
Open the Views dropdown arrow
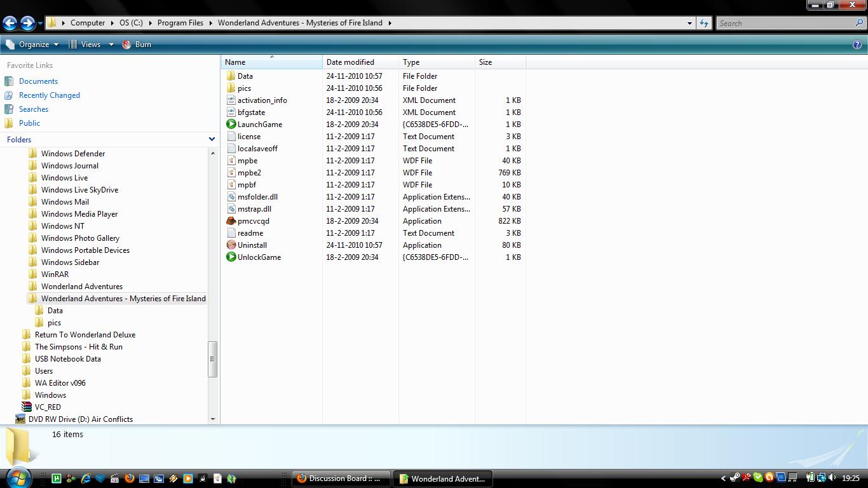tap(111, 44)
